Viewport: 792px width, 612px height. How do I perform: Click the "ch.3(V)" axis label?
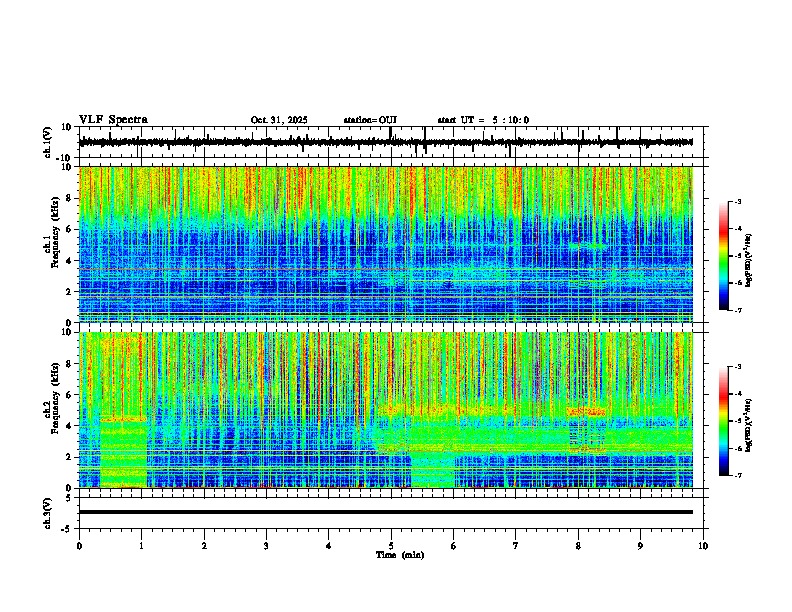[48, 514]
